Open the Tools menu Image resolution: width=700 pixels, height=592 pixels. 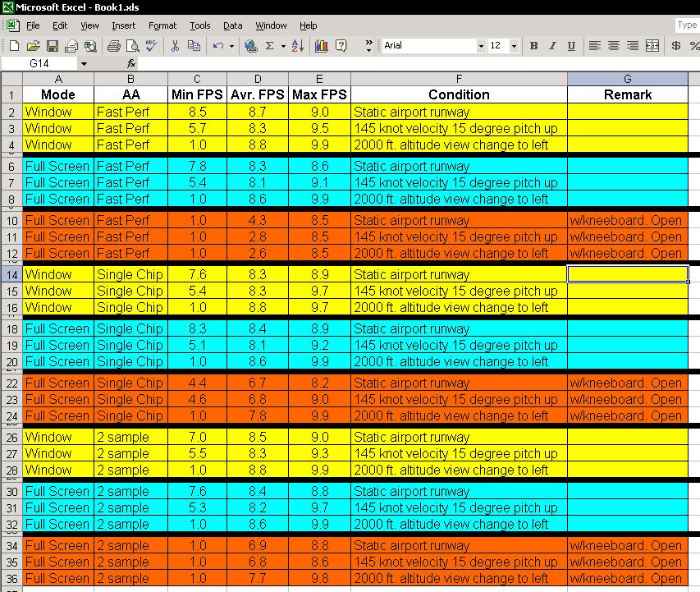199,25
